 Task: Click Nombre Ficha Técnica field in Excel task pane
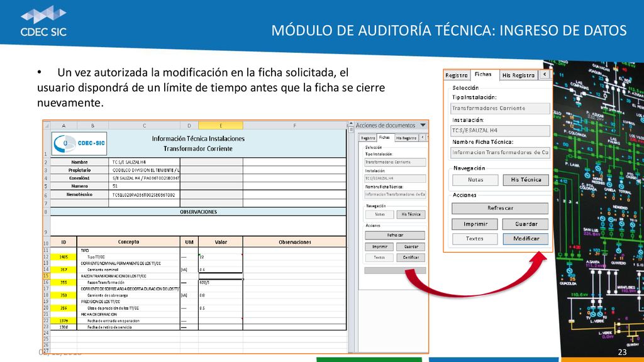(x=395, y=195)
